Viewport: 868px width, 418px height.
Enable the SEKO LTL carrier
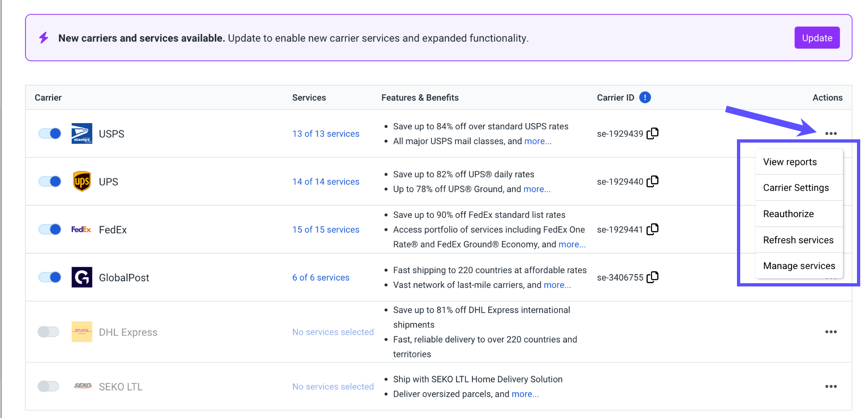click(49, 386)
